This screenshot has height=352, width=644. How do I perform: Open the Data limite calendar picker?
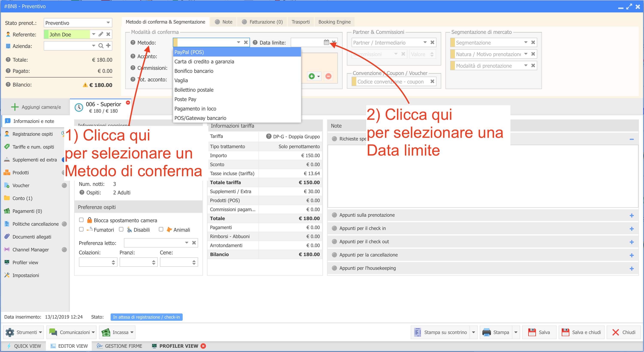point(326,42)
